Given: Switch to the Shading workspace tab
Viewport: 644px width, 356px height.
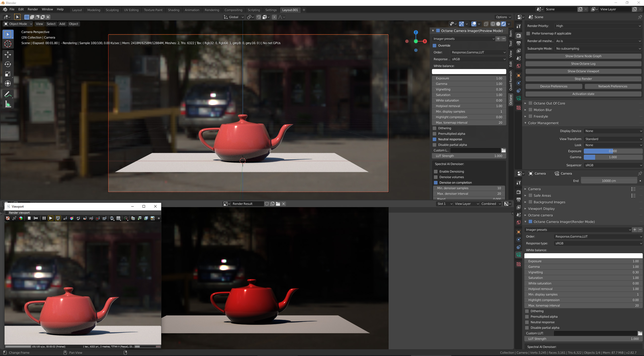Looking at the screenshot, I should 174,10.
